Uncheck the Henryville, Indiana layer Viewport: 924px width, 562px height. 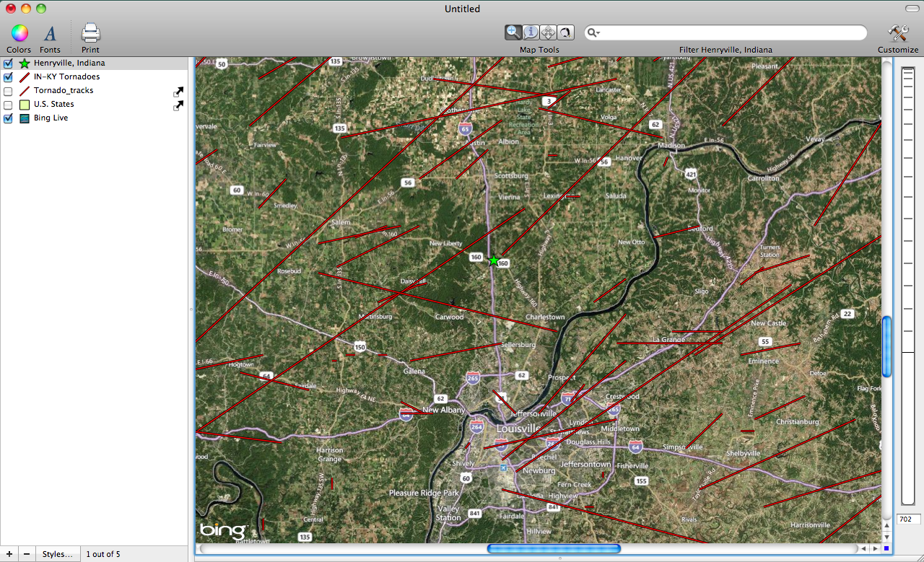pos(9,63)
